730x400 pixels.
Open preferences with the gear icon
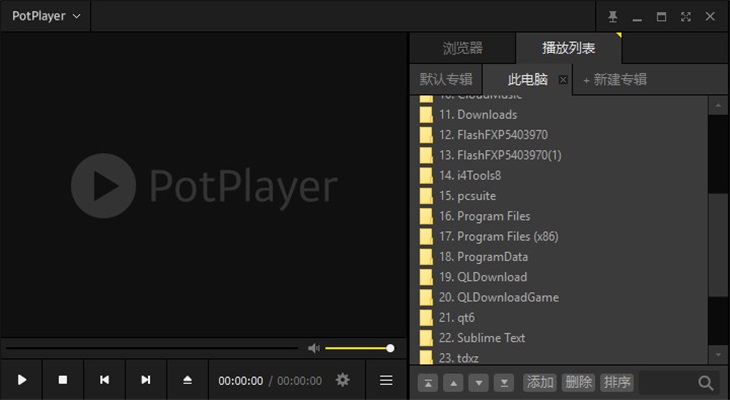(343, 380)
